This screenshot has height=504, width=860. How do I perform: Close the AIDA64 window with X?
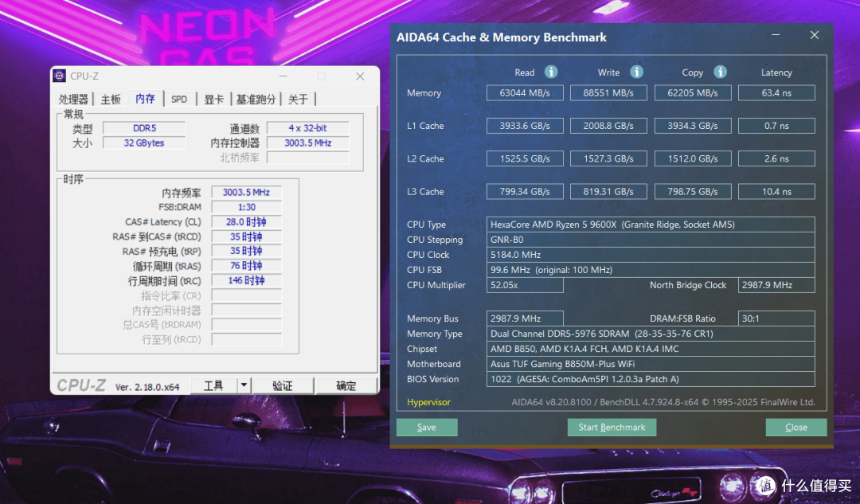tap(815, 35)
